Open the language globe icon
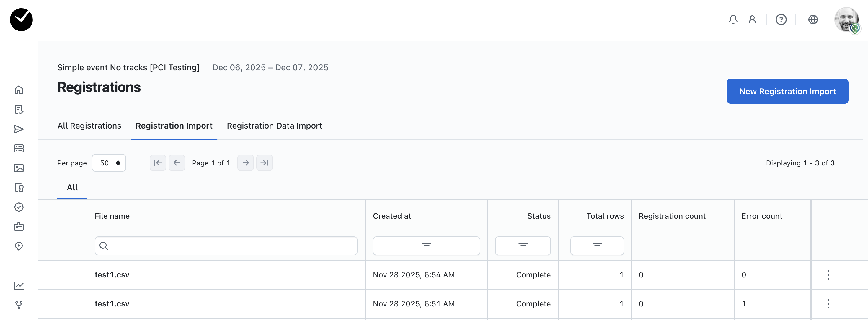This screenshot has height=320, width=868. coord(813,20)
